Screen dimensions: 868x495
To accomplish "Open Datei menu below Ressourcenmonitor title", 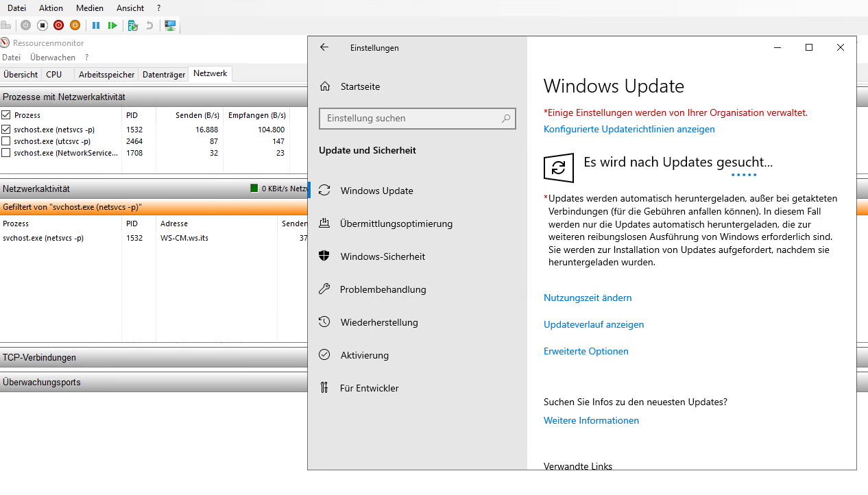I will pos(12,58).
